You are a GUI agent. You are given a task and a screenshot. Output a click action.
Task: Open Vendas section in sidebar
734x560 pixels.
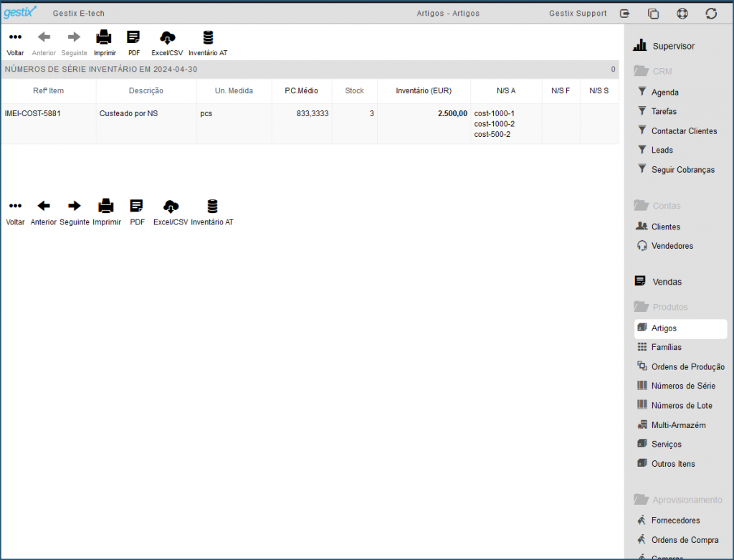pyautogui.click(x=658, y=281)
